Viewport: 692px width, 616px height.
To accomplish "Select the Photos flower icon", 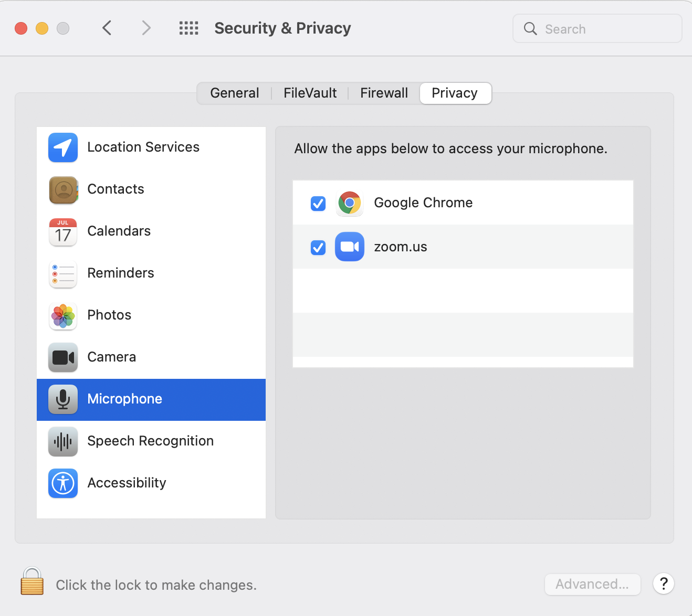I will point(63,315).
